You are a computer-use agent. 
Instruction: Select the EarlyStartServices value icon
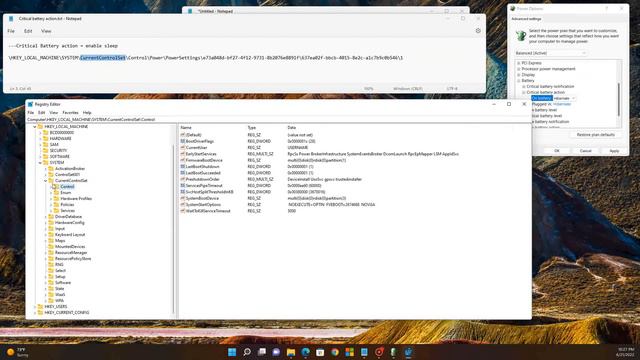[182, 154]
